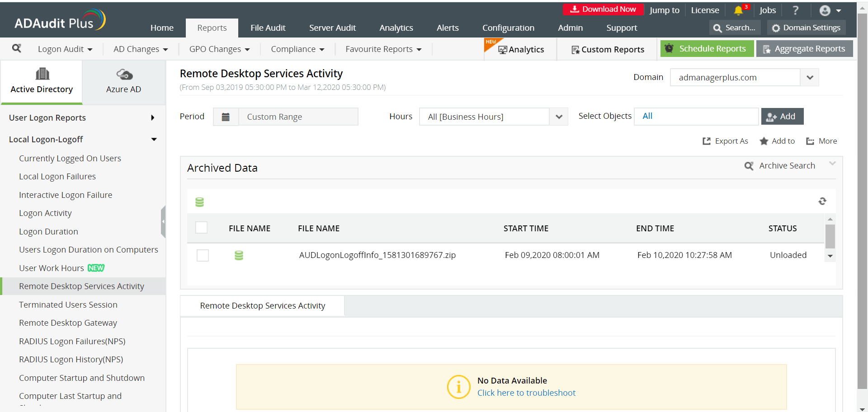Click the troubleshoot link

[x=526, y=393]
